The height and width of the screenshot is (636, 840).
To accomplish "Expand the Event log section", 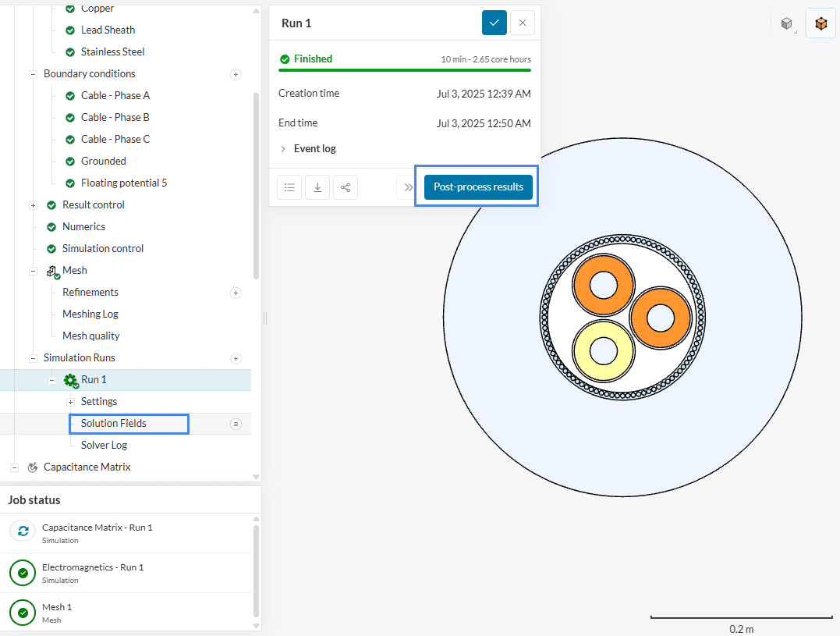I will click(x=314, y=148).
